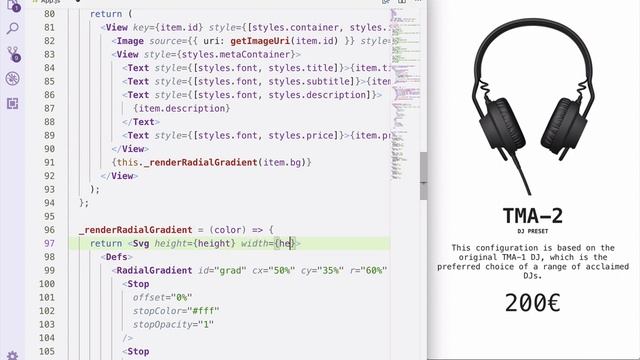Click the closing View tag on line 92

pos(119,176)
